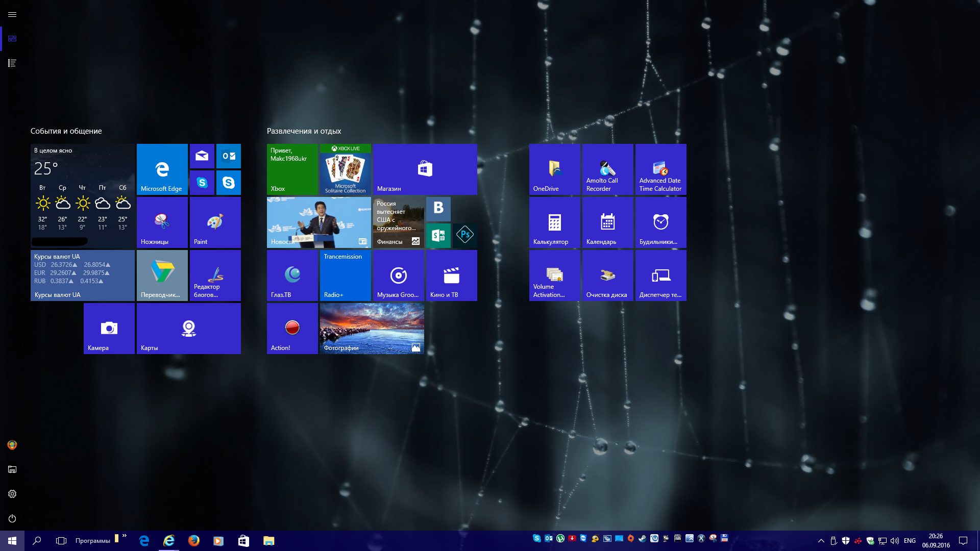Expand the hamburger menu at top-left
This screenshot has height=551, width=980.
point(12,14)
